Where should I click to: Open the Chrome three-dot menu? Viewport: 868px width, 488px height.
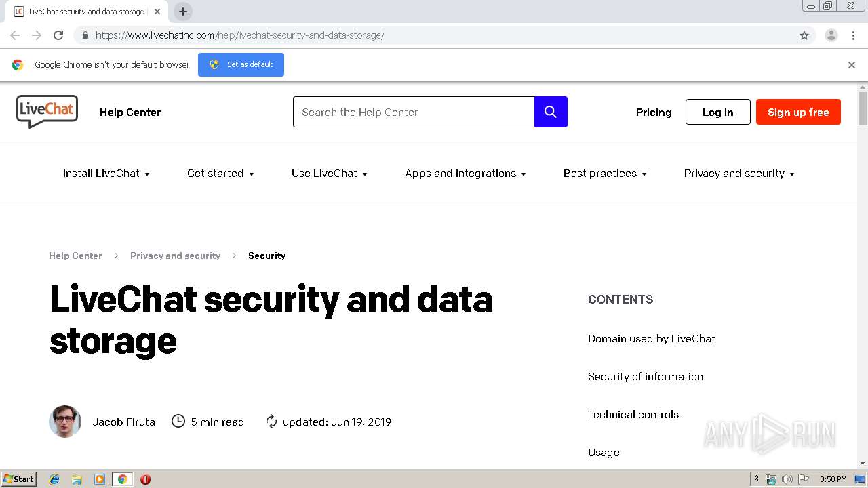tap(853, 35)
